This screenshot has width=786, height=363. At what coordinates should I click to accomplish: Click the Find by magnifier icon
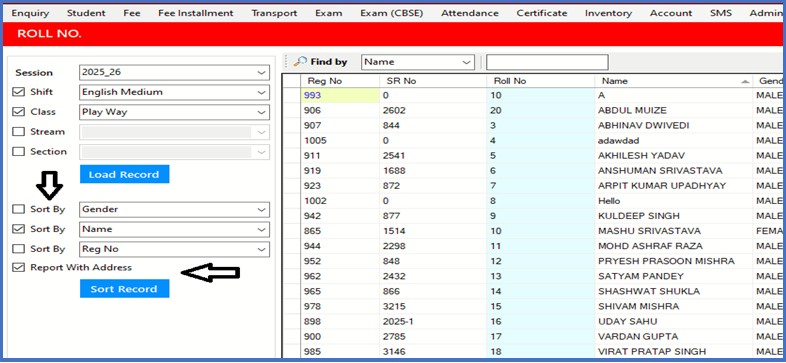300,62
